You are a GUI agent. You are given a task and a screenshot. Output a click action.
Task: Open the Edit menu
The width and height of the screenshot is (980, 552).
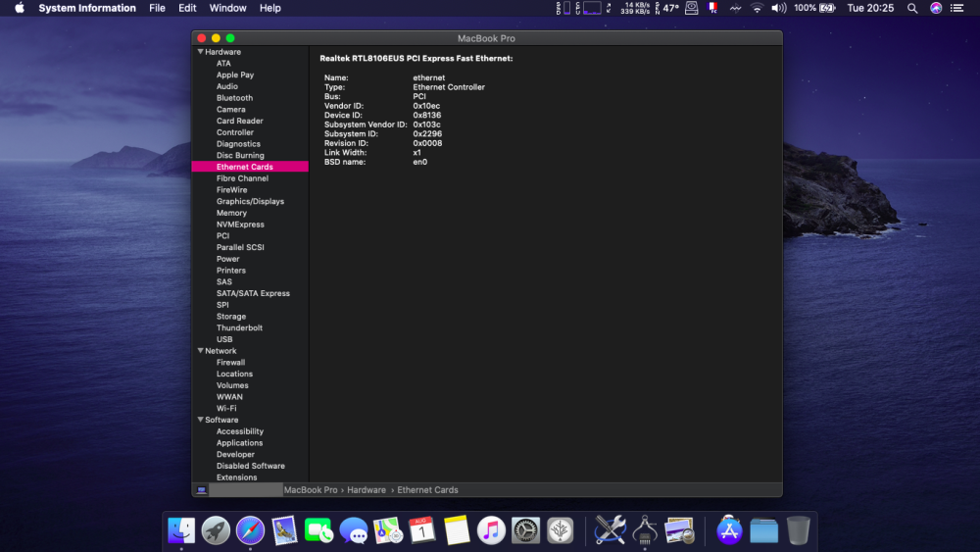[187, 8]
